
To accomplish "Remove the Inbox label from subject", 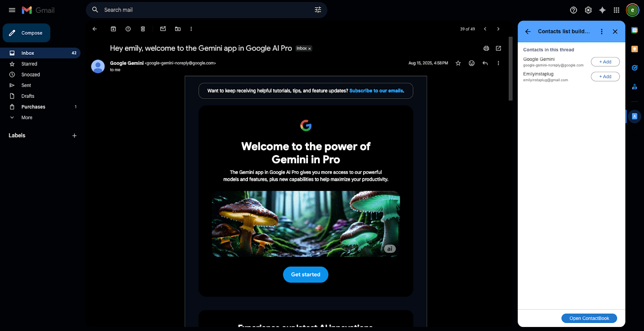I will tap(310, 49).
